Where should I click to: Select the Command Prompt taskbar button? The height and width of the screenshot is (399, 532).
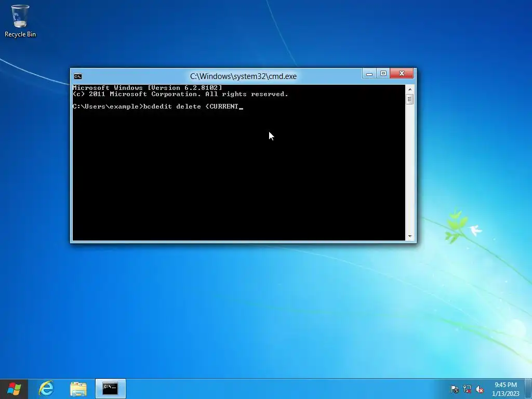pyautogui.click(x=111, y=389)
